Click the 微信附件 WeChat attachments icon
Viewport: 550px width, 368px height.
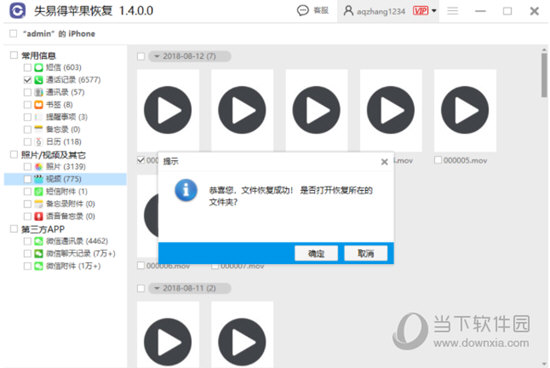pyautogui.click(x=39, y=266)
